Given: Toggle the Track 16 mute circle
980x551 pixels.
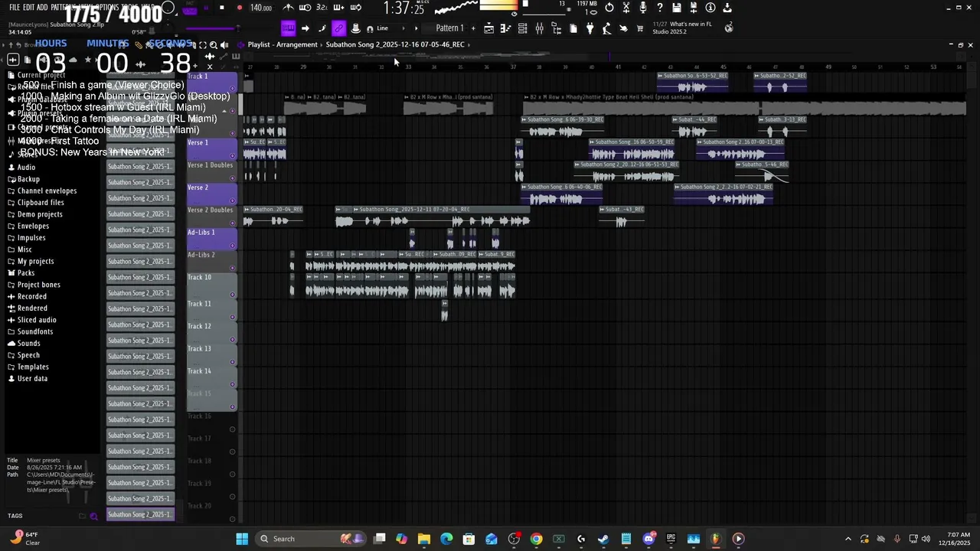Looking at the screenshot, I should (x=233, y=429).
